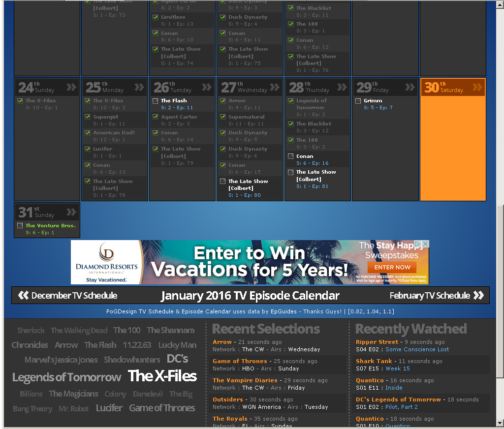Open day 31 Sunday double-arrow icon
Viewport: 504px width, 429px height.
(x=71, y=212)
